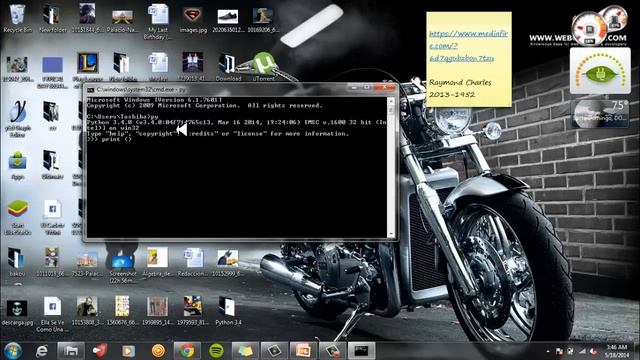Open the orange media player taskbar icon

pos(158,351)
